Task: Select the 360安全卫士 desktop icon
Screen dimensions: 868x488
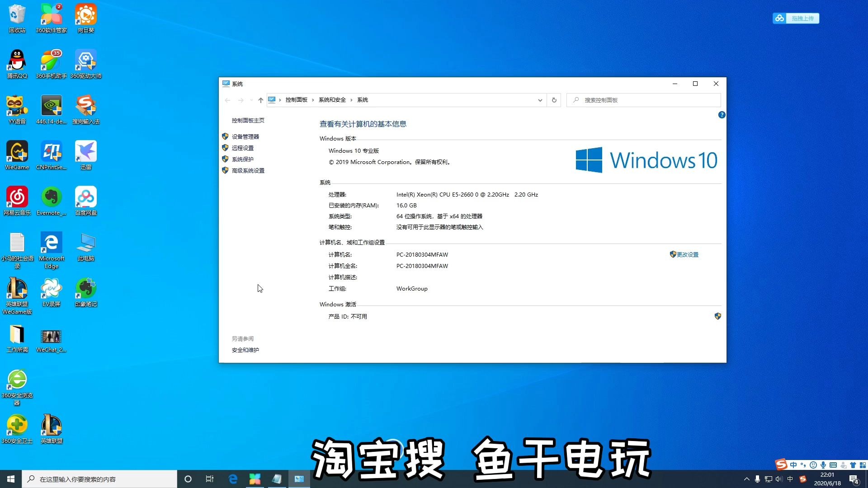Action: point(17,429)
